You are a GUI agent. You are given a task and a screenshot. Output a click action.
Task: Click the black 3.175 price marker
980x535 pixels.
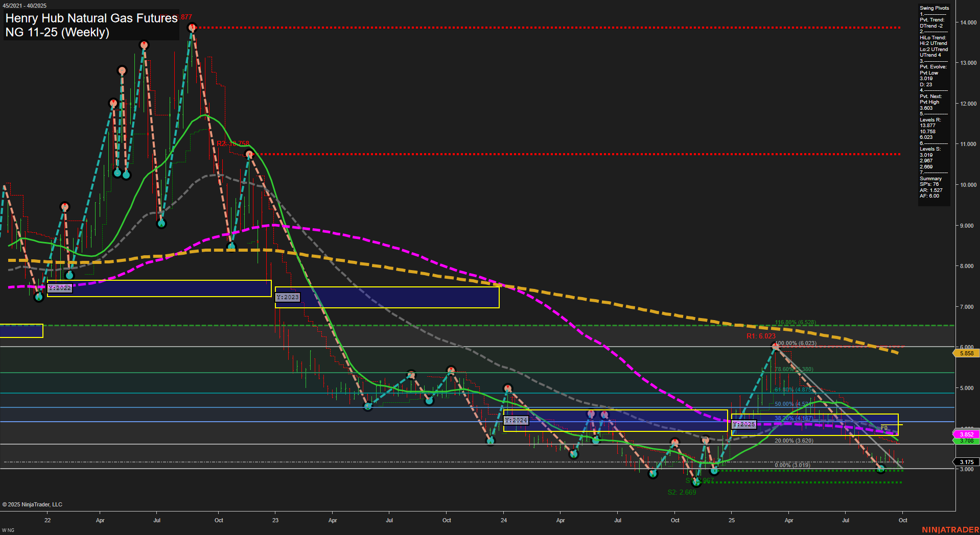966,461
